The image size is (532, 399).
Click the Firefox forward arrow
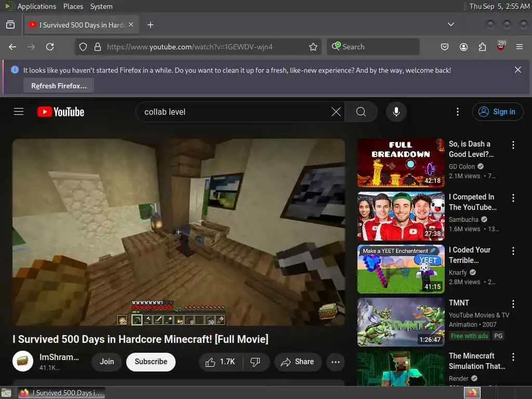click(x=31, y=47)
